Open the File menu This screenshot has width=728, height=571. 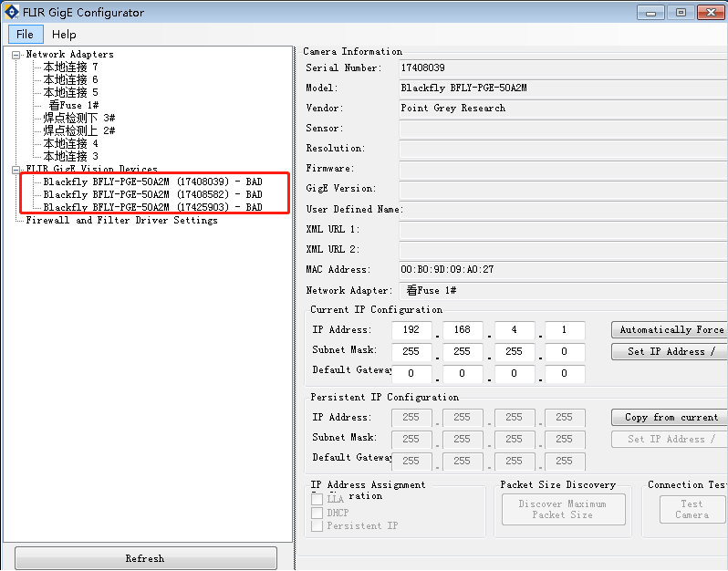tap(26, 35)
